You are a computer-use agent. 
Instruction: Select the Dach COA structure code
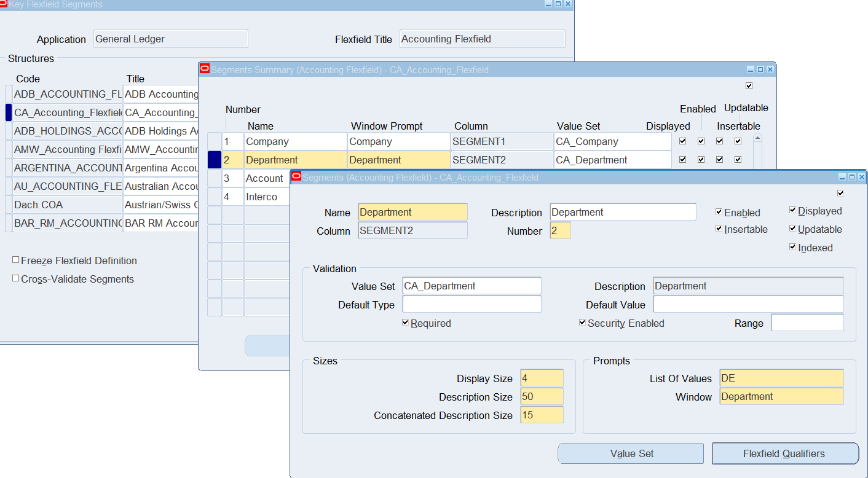[68, 205]
